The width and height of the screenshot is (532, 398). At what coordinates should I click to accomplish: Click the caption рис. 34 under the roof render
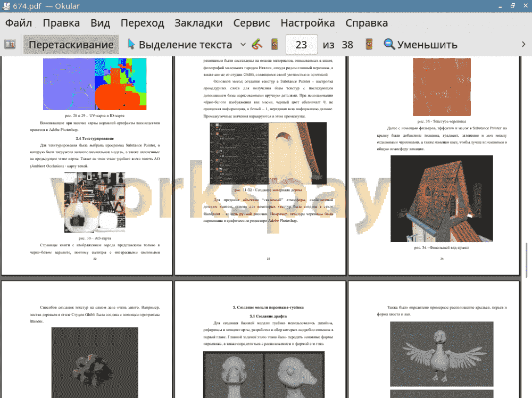(442, 248)
